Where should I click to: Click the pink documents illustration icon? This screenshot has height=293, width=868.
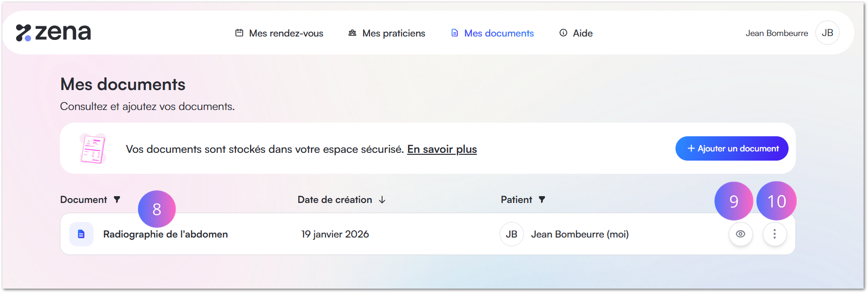(x=93, y=148)
